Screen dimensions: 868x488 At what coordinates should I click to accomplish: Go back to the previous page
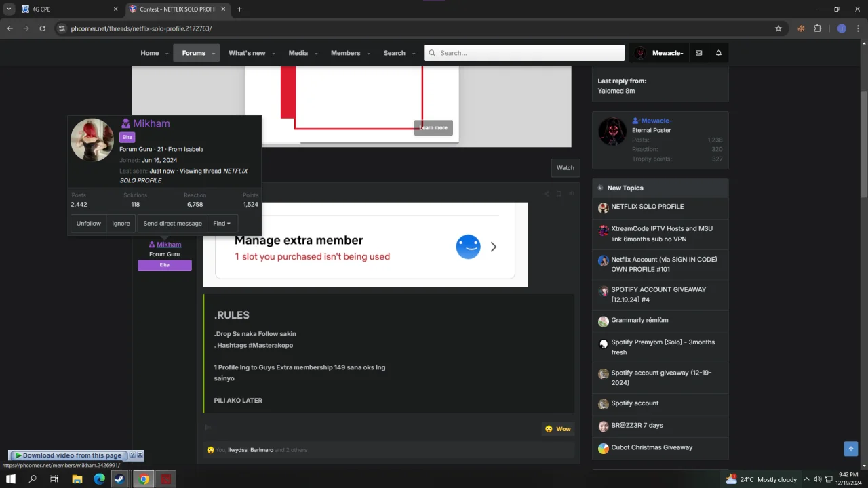tap(9, 28)
